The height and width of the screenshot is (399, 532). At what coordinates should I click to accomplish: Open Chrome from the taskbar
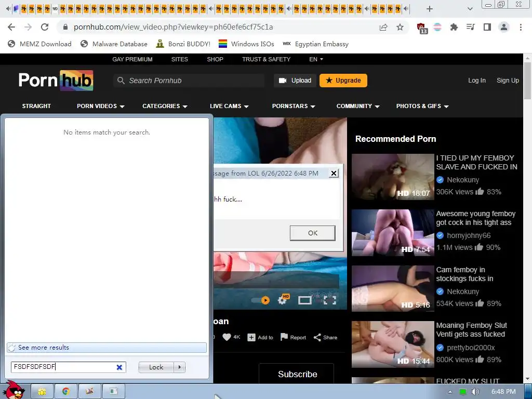pos(66,392)
